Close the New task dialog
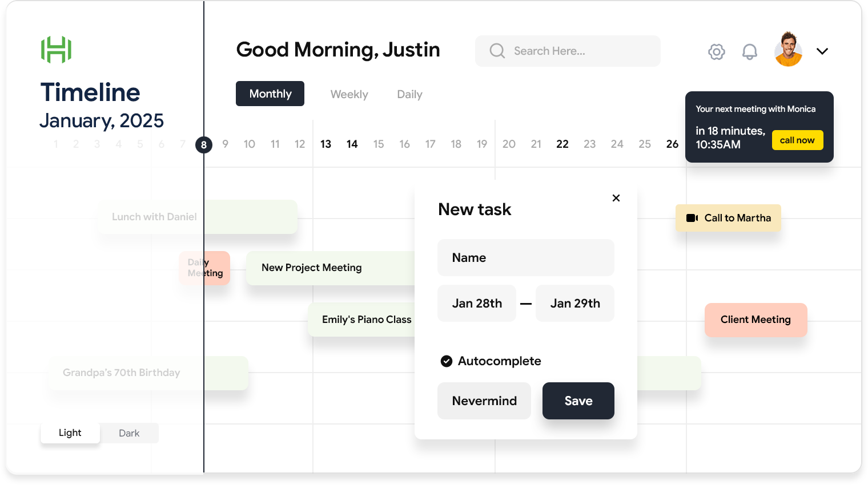 (x=616, y=198)
